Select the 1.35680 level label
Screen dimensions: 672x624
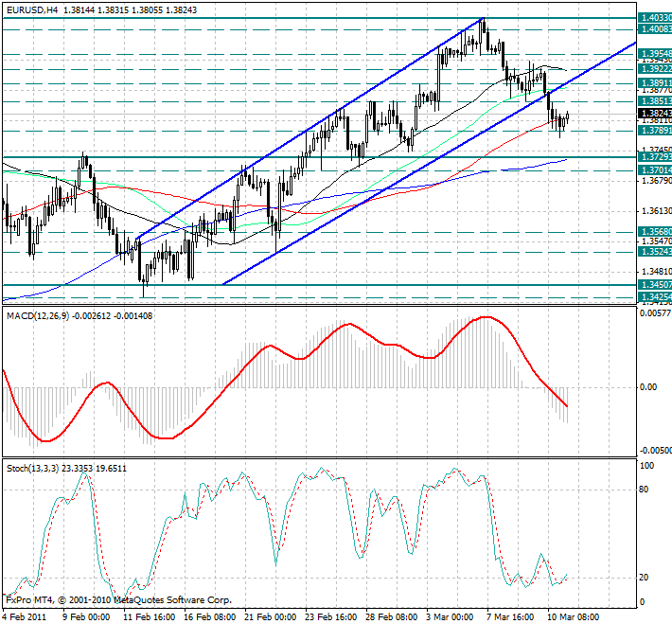655,232
